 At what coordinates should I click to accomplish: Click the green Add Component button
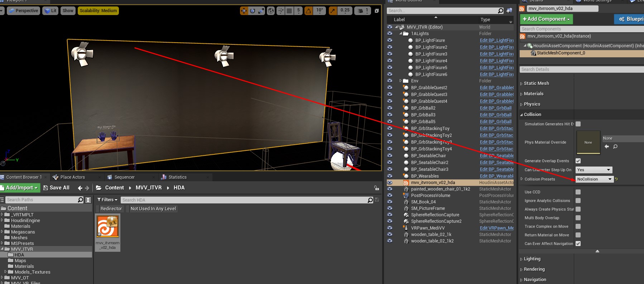(546, 19)
